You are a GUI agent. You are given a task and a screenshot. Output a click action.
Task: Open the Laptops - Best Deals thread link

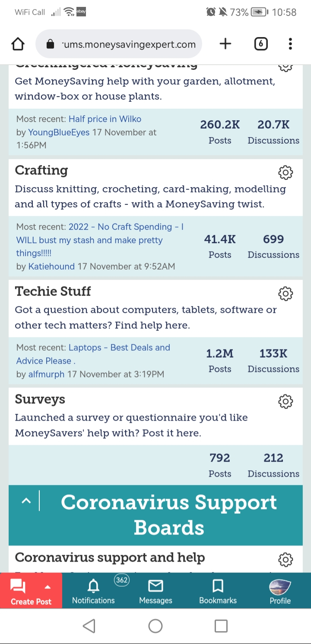(x=93, y=354)
